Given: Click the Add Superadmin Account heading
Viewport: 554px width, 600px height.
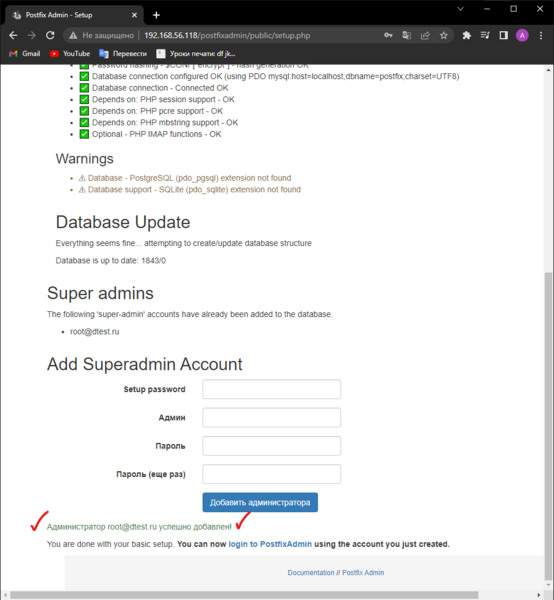Looking at the screenshot, I should [x=145, y=364].
